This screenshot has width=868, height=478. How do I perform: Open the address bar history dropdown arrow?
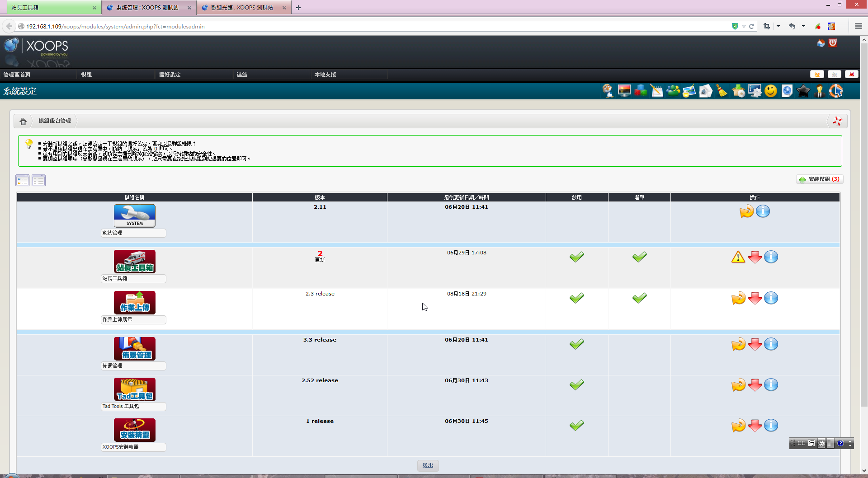pos(744,26)
